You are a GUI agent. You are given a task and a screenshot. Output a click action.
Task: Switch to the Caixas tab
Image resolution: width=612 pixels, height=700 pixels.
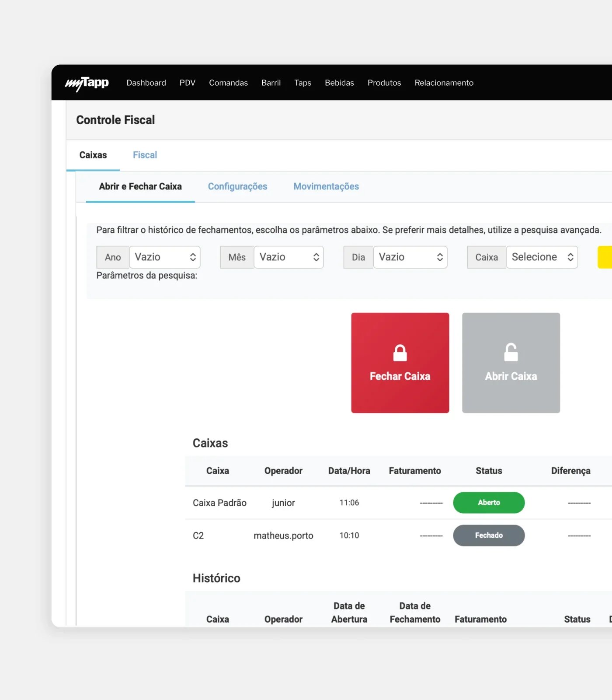click(x=93, y=155)
